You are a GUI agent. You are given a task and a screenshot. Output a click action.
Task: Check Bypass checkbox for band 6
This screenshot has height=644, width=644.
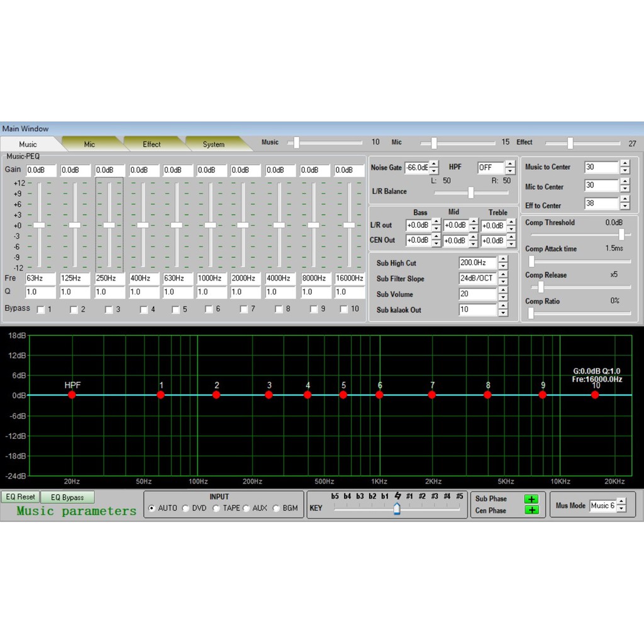(x=209, y=309)
